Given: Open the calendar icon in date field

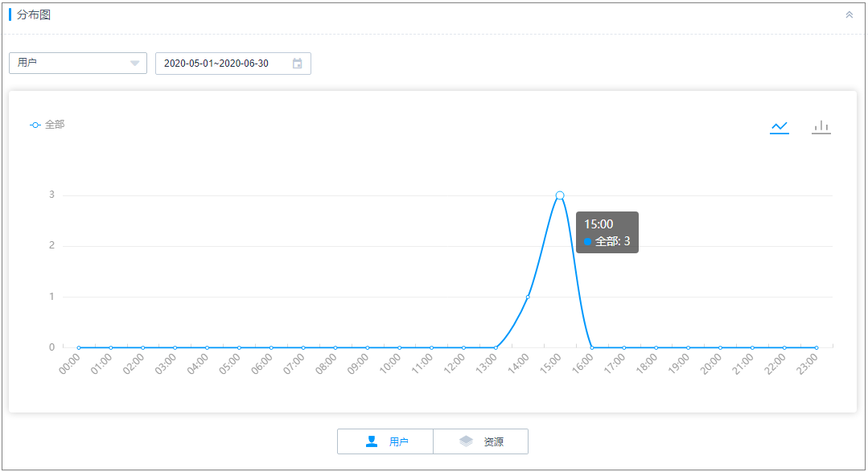Looking at the screenshot, I should [x=298, y=64].
